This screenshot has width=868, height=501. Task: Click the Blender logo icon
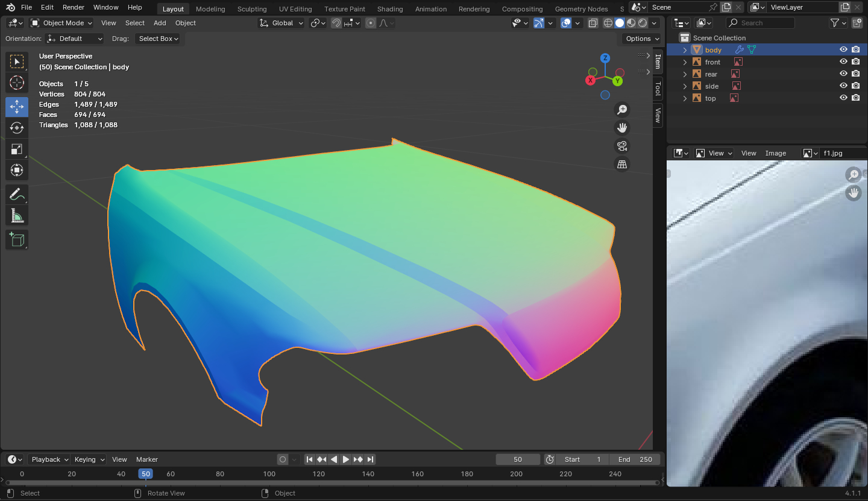11,7
